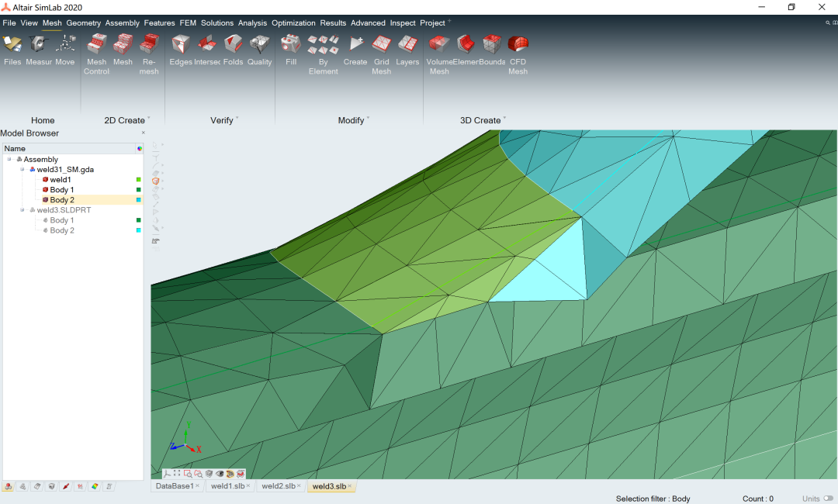
Task: Click the Edge selection filter icon
Action: coord(155,165)
